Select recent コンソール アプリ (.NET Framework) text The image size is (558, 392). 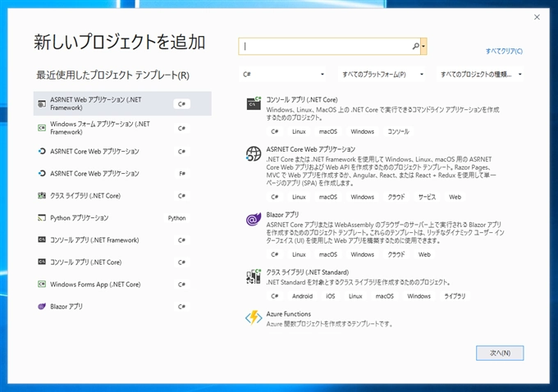94,240
